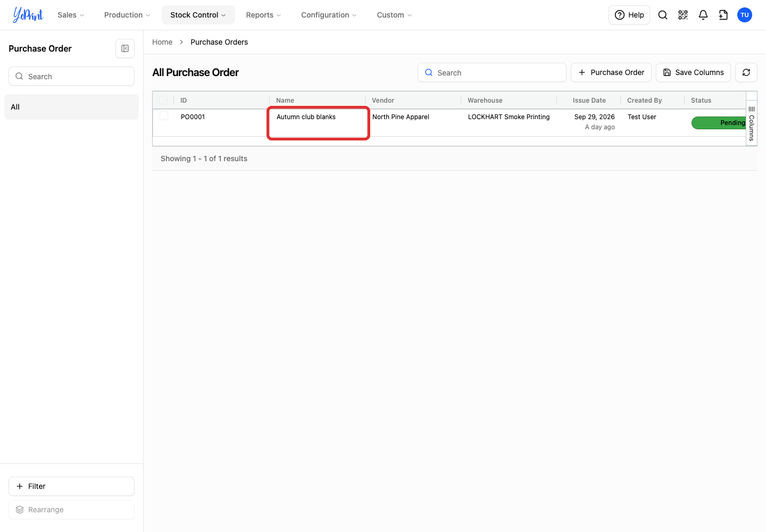This screenshot has height=532, width=766.
Task: Expand the Reports menu
Action: pos(263,15)
